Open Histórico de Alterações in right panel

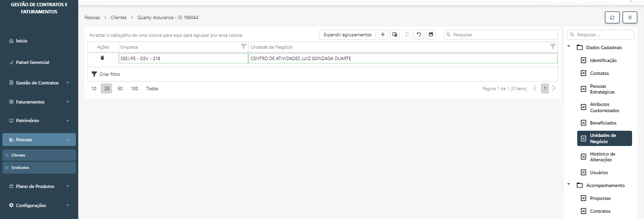[x=602, y=157]
